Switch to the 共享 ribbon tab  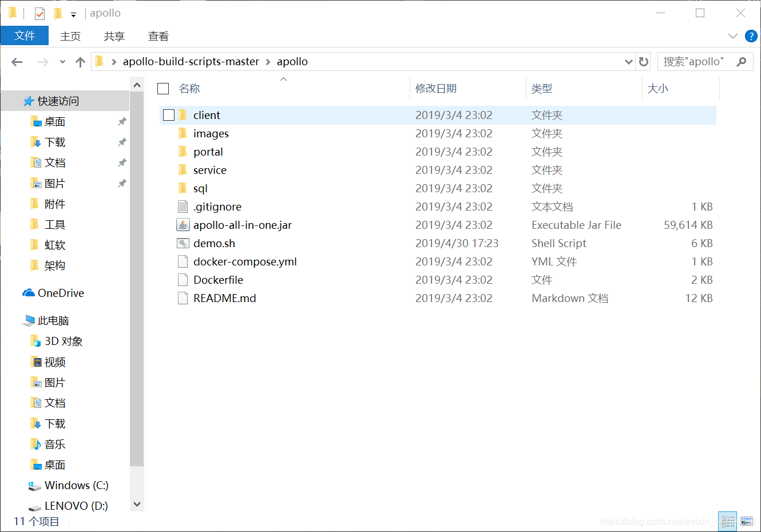pos(114,36)
